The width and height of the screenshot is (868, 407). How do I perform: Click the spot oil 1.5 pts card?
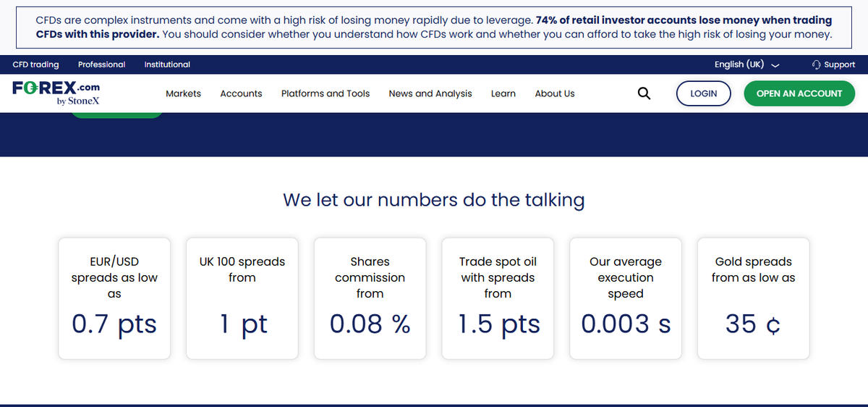pyautogui.click(x=498, y=298)
